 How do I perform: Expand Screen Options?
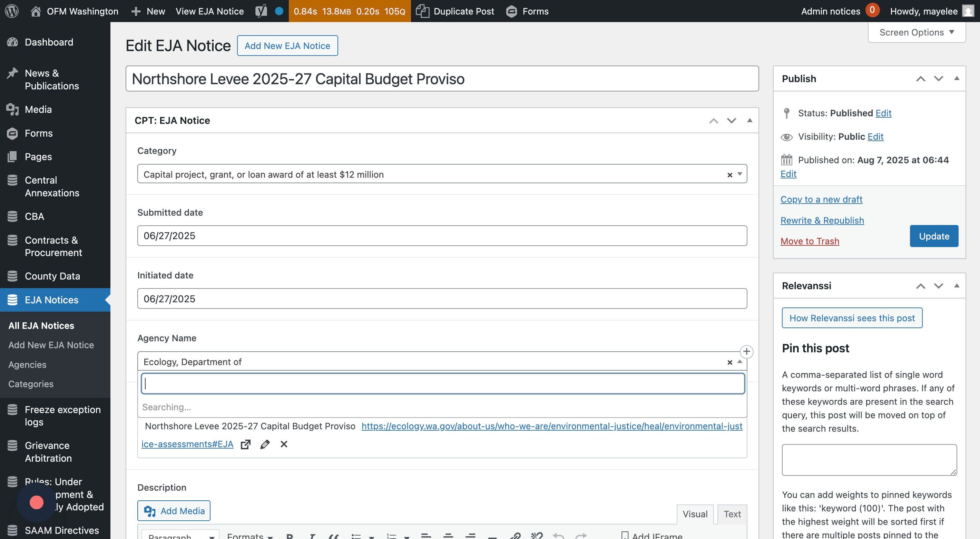917,32
